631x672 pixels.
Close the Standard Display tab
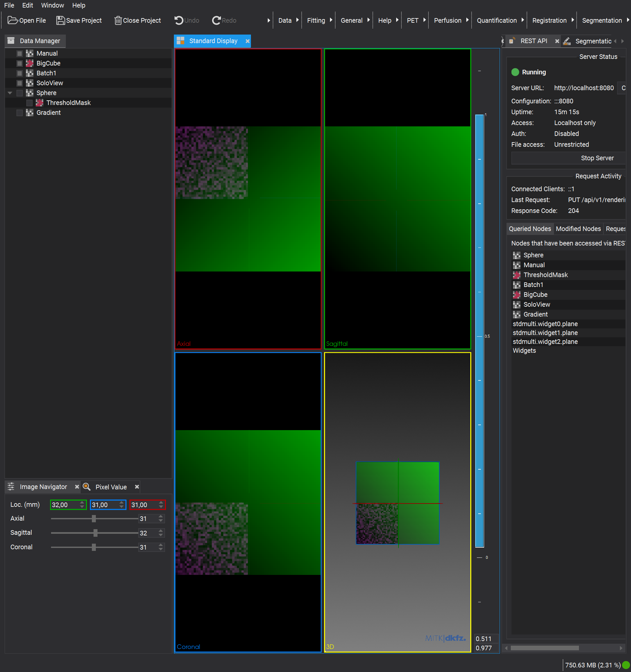click(248, 41)
